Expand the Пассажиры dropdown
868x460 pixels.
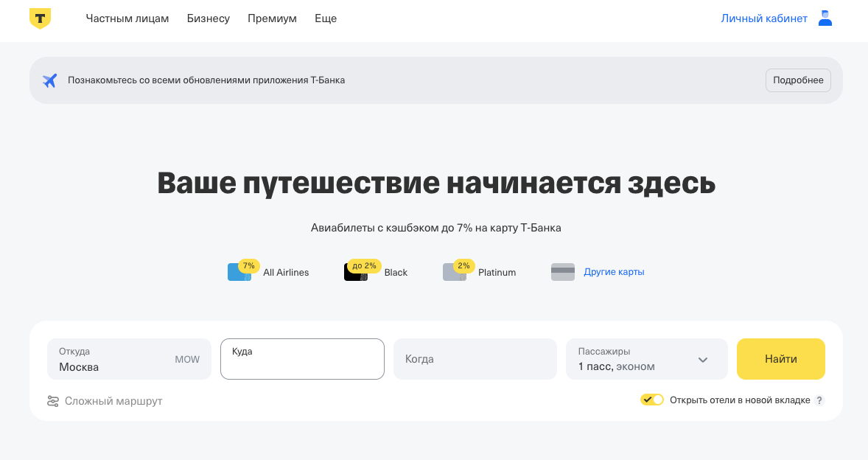click(646, 359)
